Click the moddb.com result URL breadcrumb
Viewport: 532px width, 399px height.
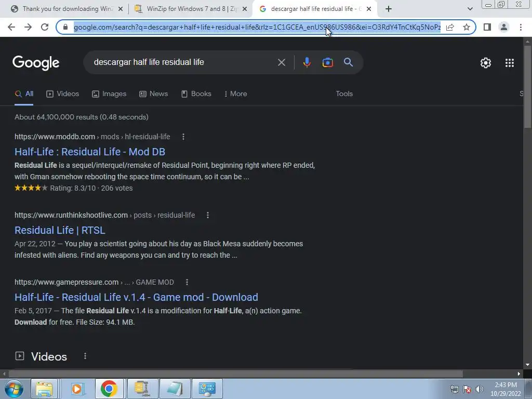(92, 137)
